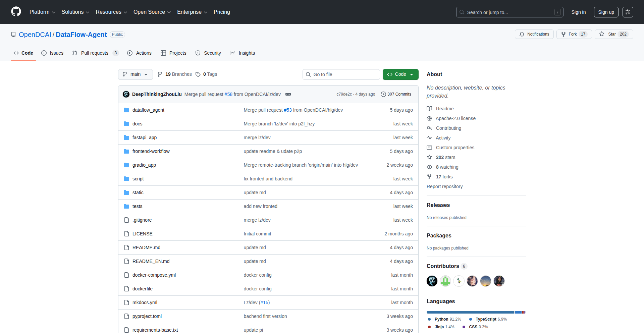Open the fastapi_app folder
Image resolution: width=644 pixels, height=333 pixels.
[x=145, y=137]
